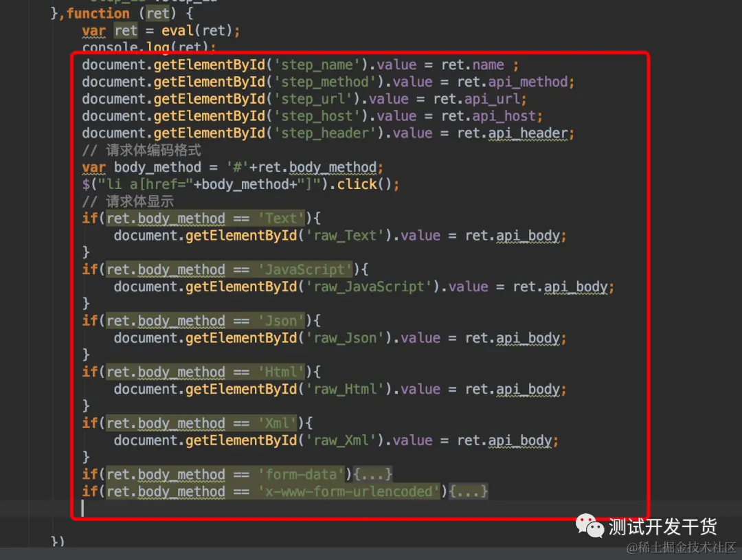Expand the folded 'x-www-form-urlencoded' code block
The image size is (742, 560).
tap(468, 491)
